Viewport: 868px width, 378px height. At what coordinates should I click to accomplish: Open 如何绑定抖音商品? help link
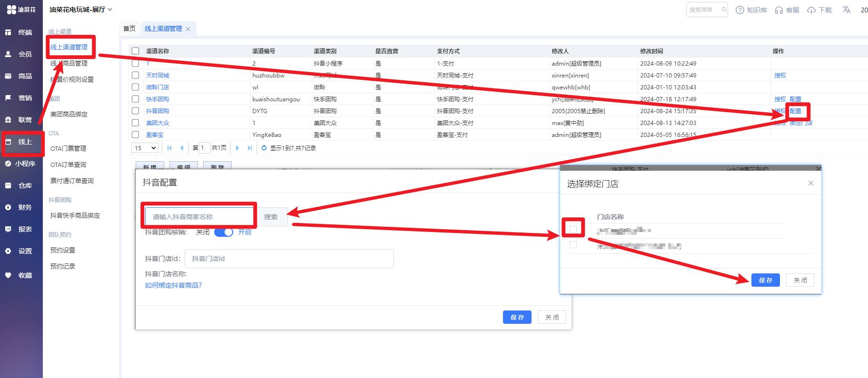[174, 285]
